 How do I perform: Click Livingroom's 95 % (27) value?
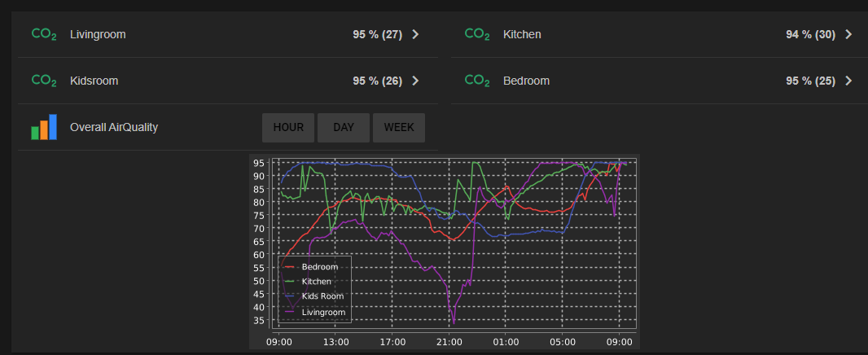[377, 34]
